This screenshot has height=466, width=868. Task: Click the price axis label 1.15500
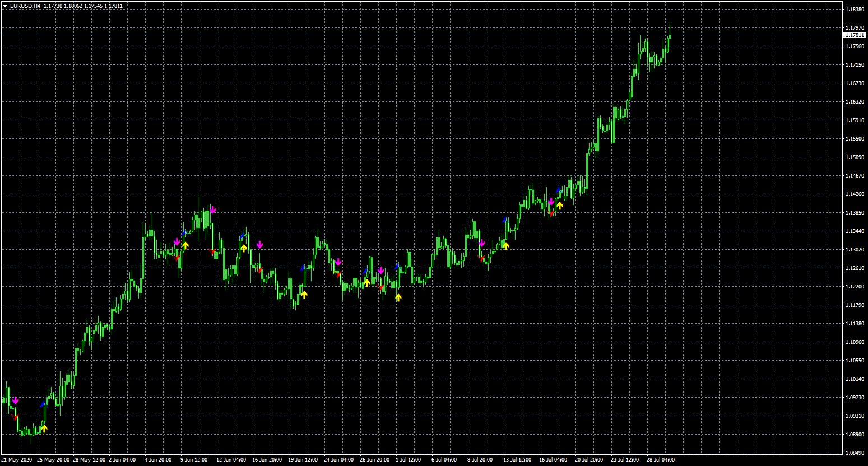(x=855, y=139)
